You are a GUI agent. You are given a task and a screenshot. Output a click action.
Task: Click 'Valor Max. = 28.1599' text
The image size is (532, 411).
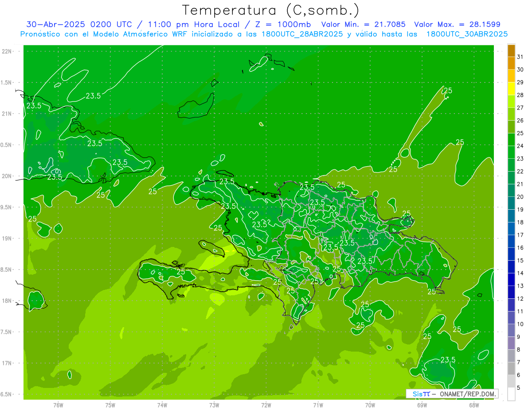click(x=457, y=24)
